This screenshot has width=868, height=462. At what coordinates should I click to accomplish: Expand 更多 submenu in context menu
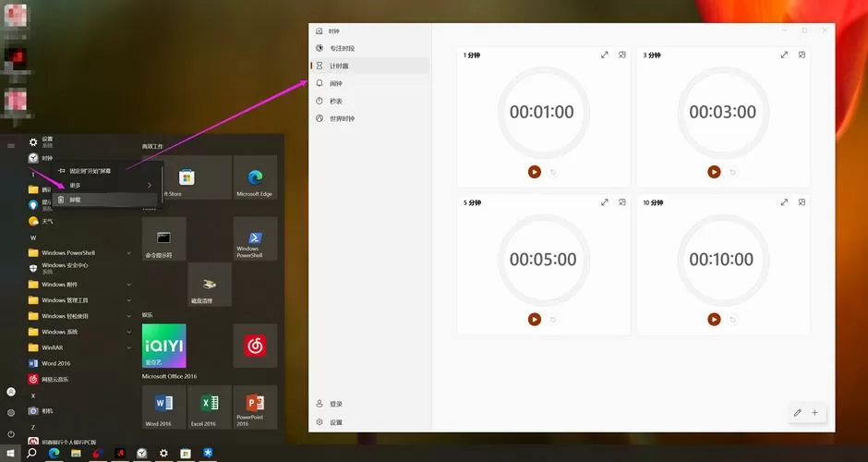coord(107,186)
